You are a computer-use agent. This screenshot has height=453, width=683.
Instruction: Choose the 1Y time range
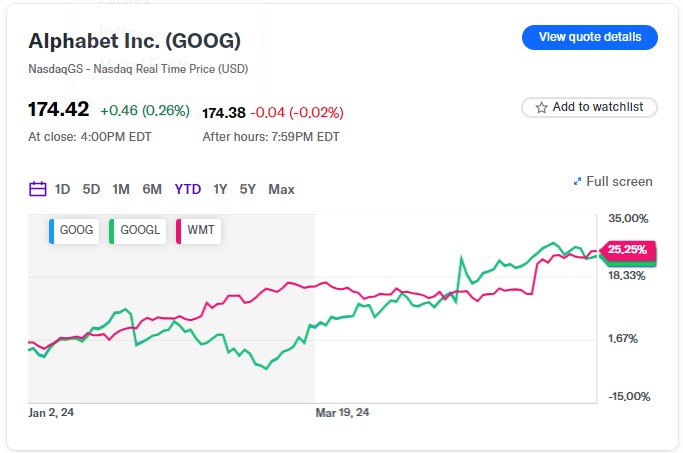pos(220,189)
